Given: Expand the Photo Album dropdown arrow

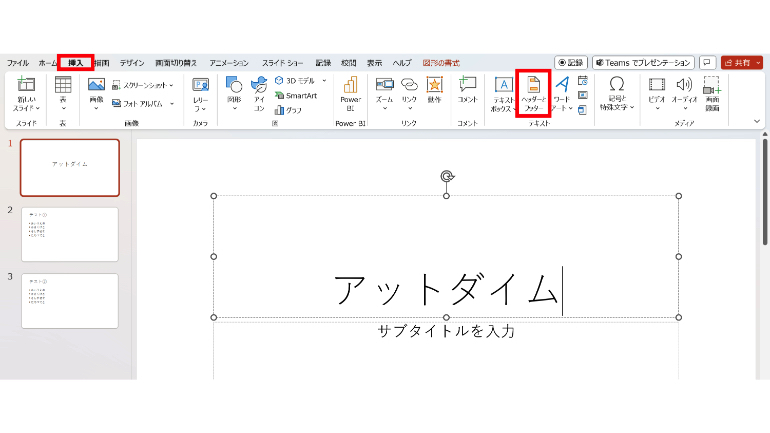Looking at the screenshot, I should pos(172,104).
